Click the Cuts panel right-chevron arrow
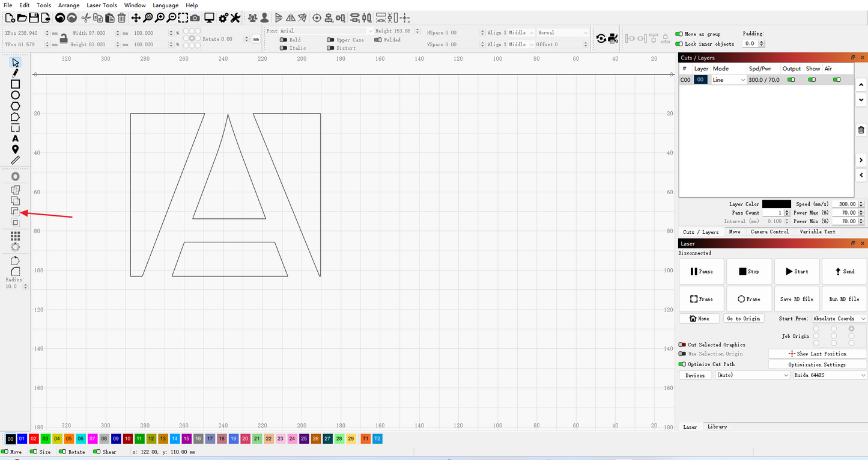 [x=861, y=160]
